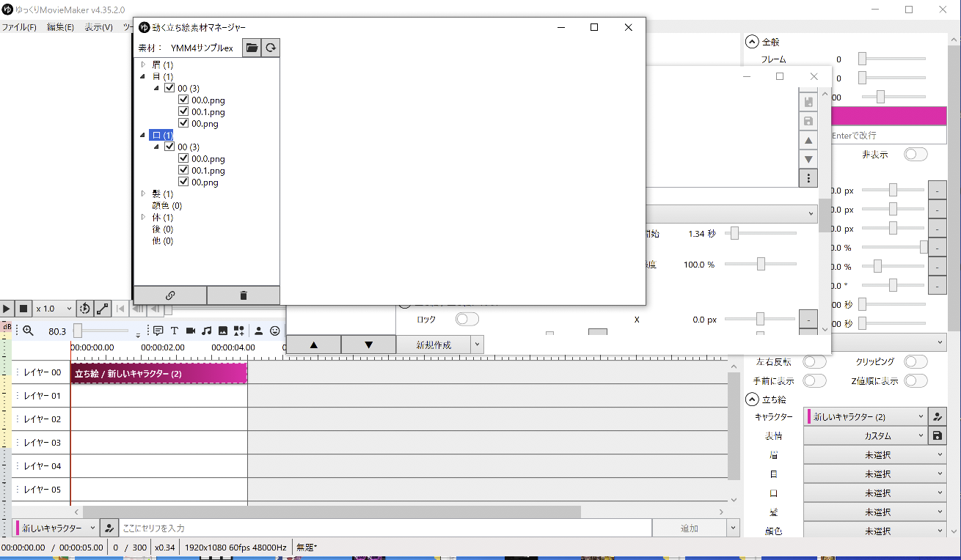961x560 pixels.
Task: Click the reload materials icon
Action: 271,48
